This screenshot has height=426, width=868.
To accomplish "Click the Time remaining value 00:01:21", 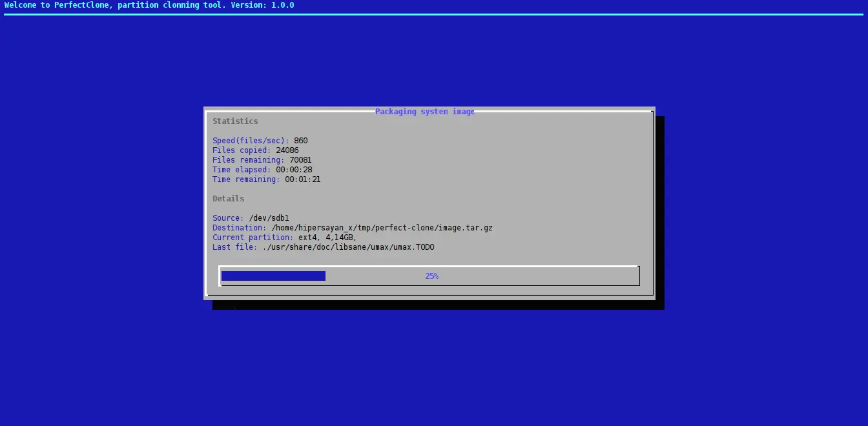I will point(303,179).
